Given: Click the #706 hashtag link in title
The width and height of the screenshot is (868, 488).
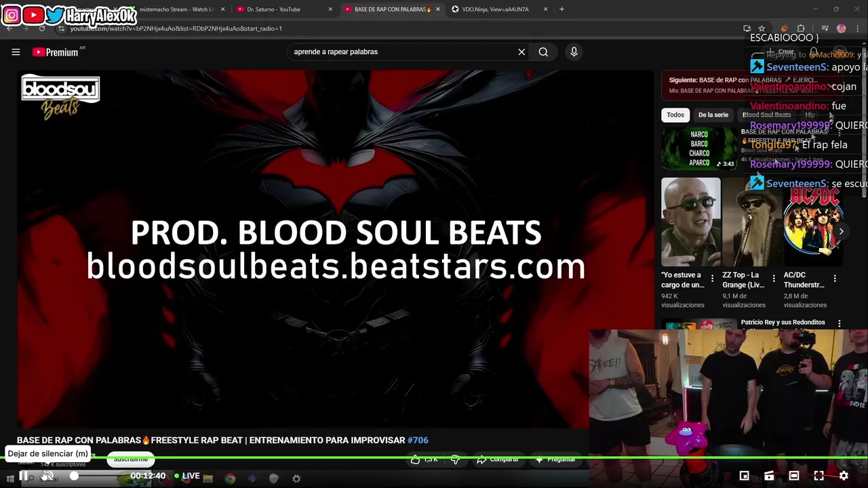Looking at the screenshot, I should tap(418, 441).
